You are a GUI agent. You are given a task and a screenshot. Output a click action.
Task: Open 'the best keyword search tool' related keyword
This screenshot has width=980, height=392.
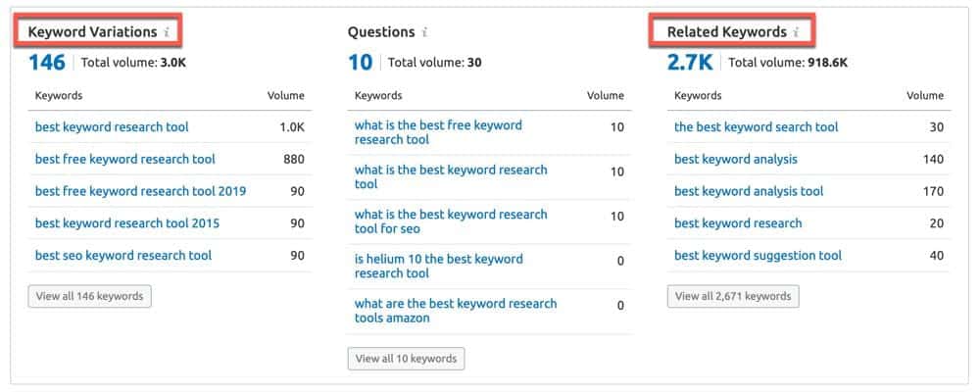coord(756,127)
